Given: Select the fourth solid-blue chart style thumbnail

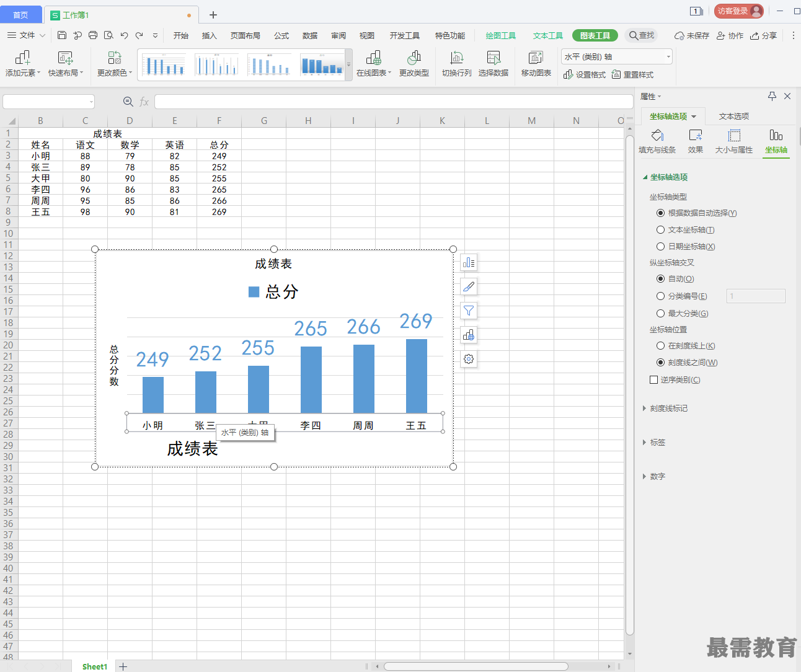Looking at the screenshot, I should tap(322, 64).
